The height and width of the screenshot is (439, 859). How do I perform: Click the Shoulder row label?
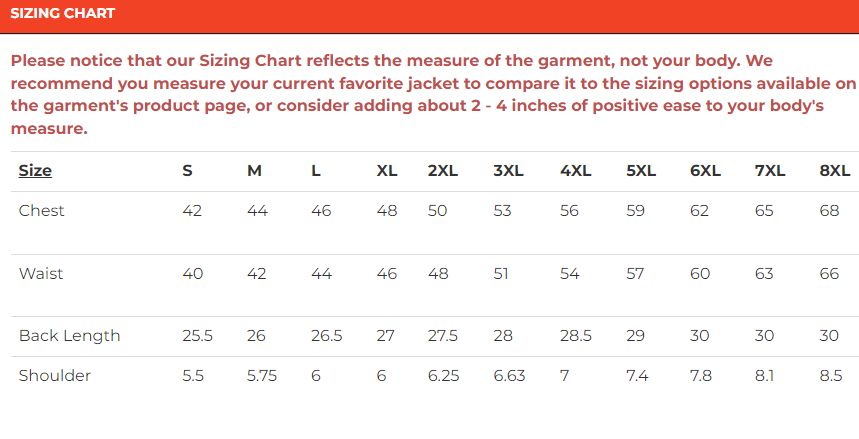pos(55,376)
